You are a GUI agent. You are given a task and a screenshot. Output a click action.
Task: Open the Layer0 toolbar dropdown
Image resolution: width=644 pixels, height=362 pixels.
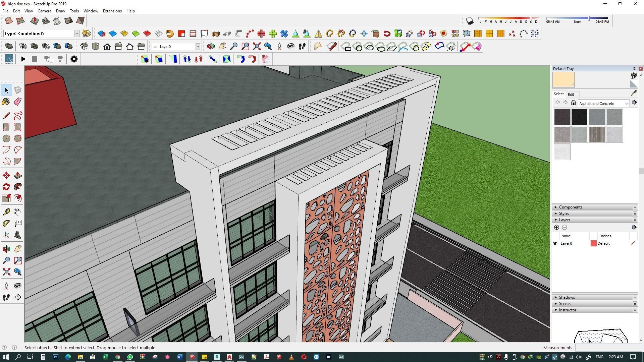(x=198, y=47)
